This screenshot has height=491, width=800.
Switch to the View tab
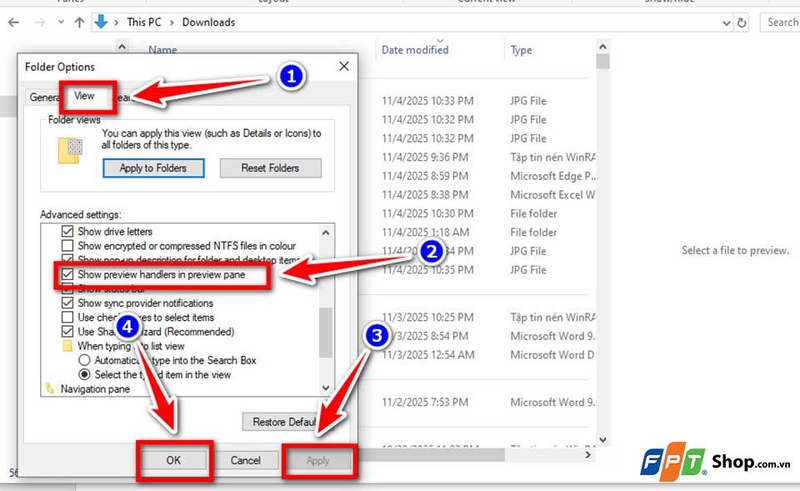coord(84,96)
